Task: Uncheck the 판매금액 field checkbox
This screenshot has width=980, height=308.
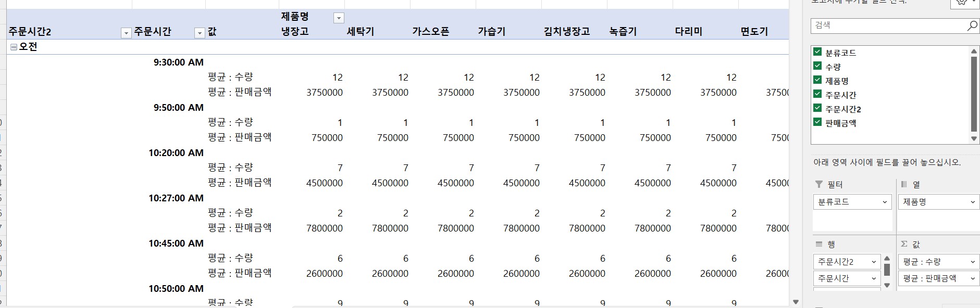Action: pyautogui.click(x=817, y=122)
